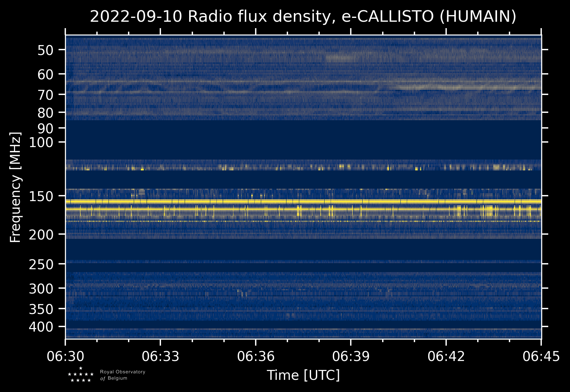Click the plot title with e-CALLISTO (HUMAIN)
Viewport: 570px width, 392px height.
point(303,17)
